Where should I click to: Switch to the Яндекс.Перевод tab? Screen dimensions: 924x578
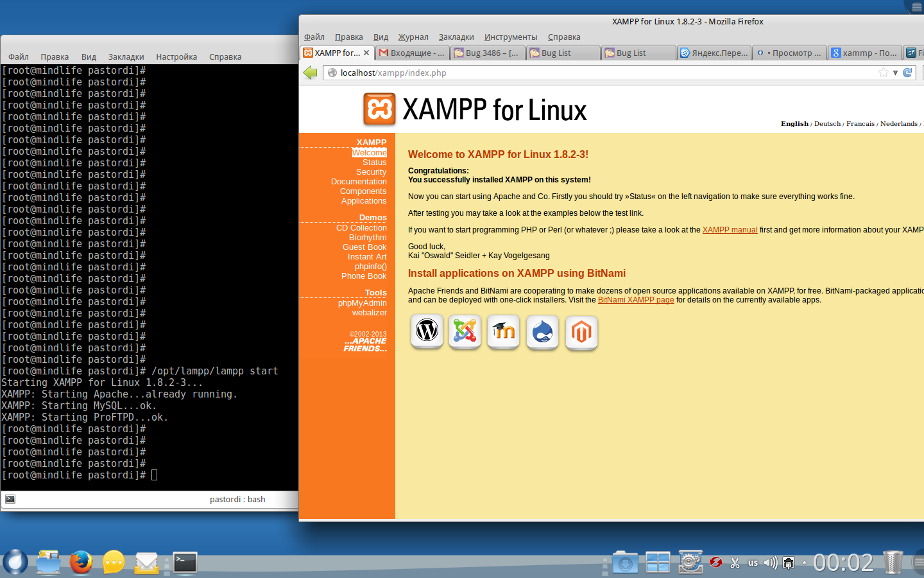714,53
